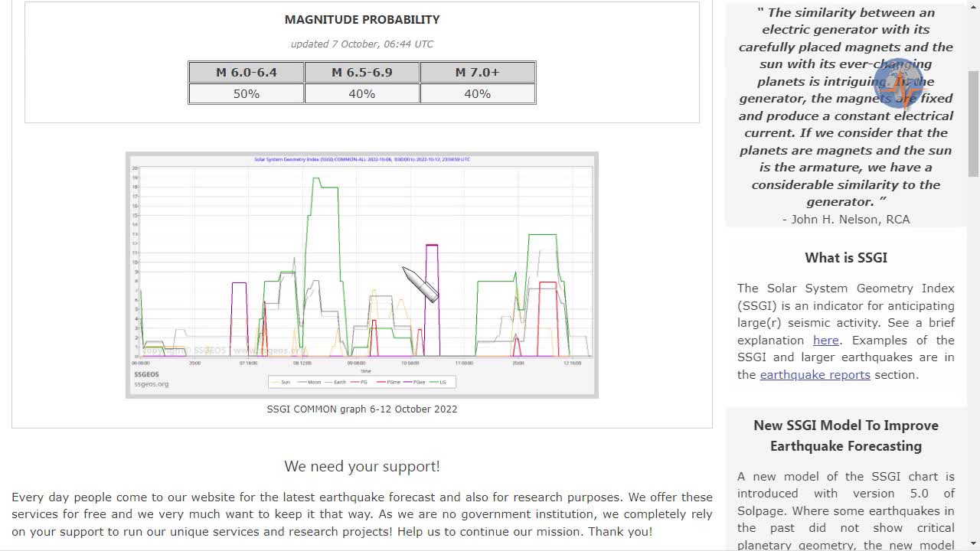The width and height of the screenshot is (980, 551).
Task: Follow the 'here' explanation link
Action: pyautogui.click(x=825, y=340)
